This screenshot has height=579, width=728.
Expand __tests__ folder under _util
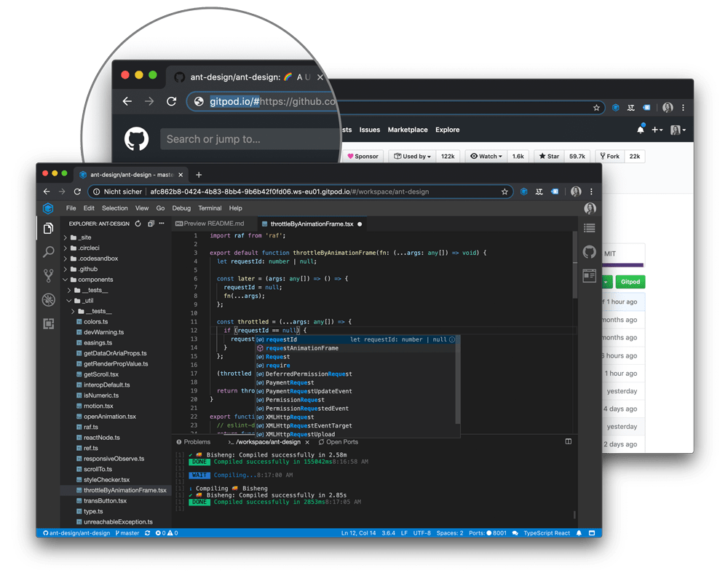pyautogui.click(x=73, y=311)
